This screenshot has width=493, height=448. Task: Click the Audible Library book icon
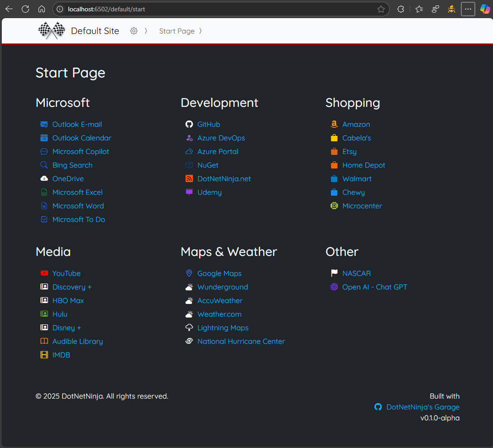tap(44, 341)
